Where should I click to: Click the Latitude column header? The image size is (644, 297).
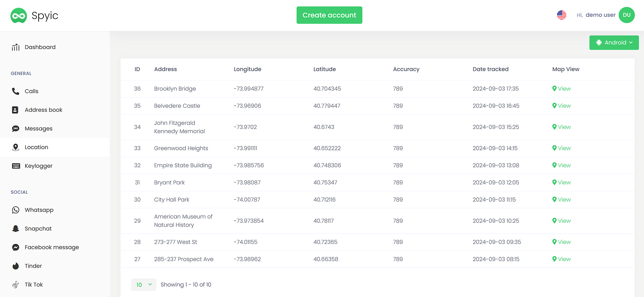tap(324, 69)
